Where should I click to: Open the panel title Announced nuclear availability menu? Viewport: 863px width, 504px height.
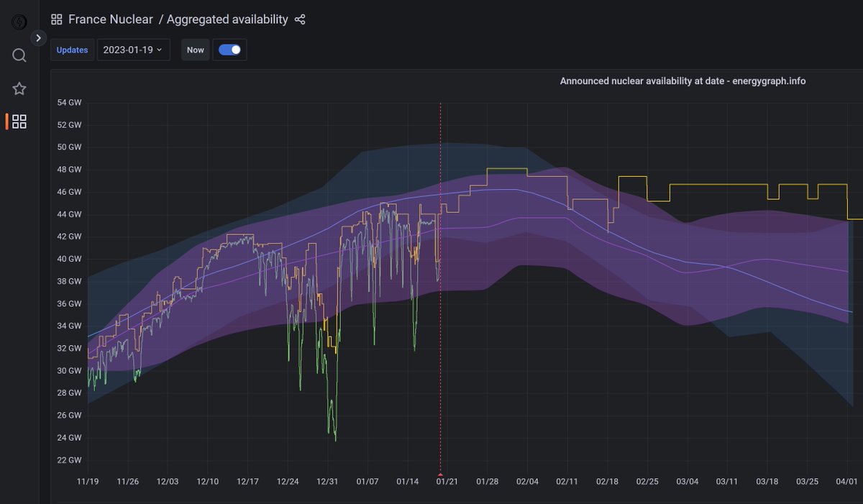coord(682,81)
